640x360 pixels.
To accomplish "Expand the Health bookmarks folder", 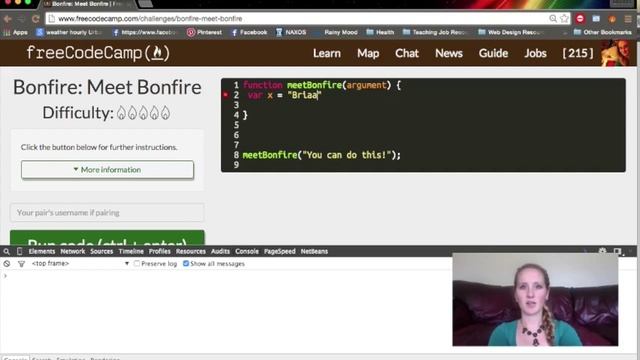I will (x=380, y=32).
